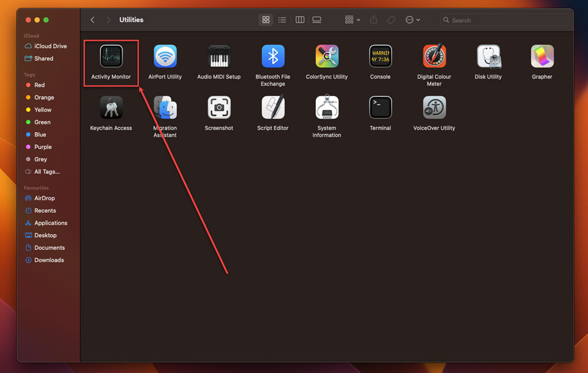This screenshot has width=588, height=373.
Task: Go forward with the right chevron
Action: tap(109, 20)
